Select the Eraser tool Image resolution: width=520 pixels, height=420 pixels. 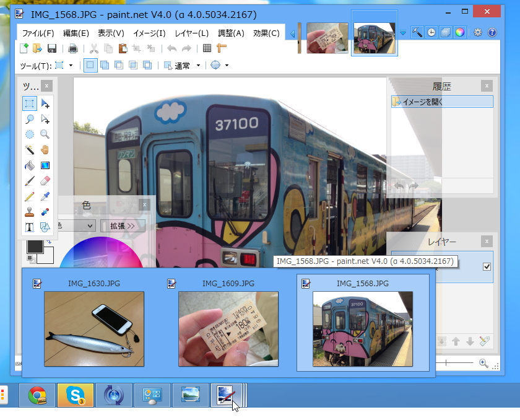point(45,181)
